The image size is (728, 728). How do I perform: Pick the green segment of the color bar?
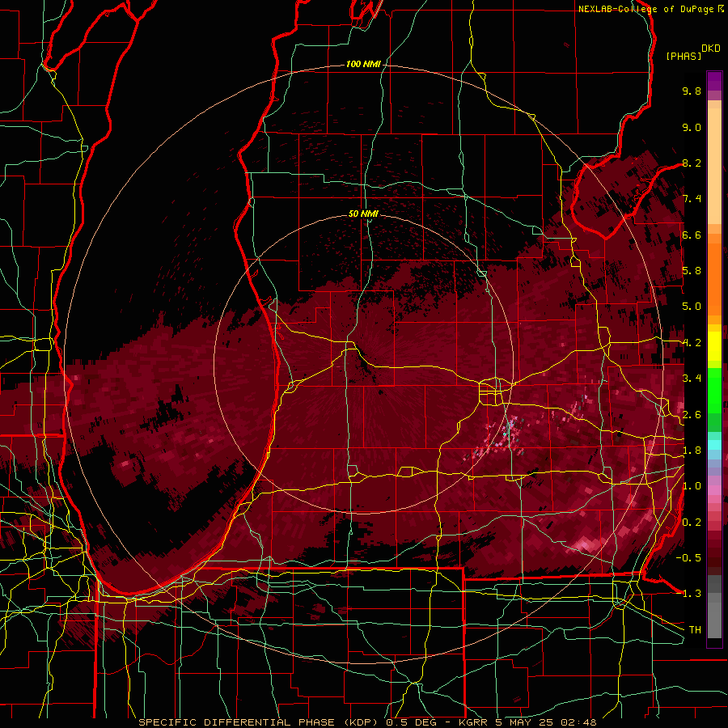(714, 390)
